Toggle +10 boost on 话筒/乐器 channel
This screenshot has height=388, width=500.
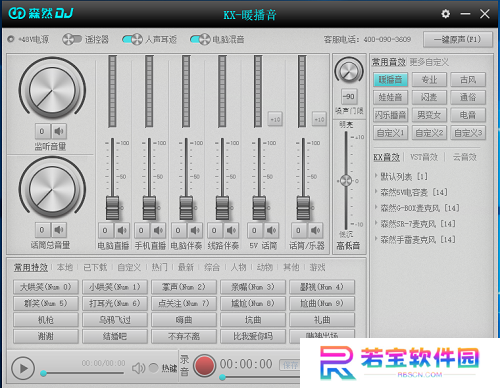coord(319,119)
